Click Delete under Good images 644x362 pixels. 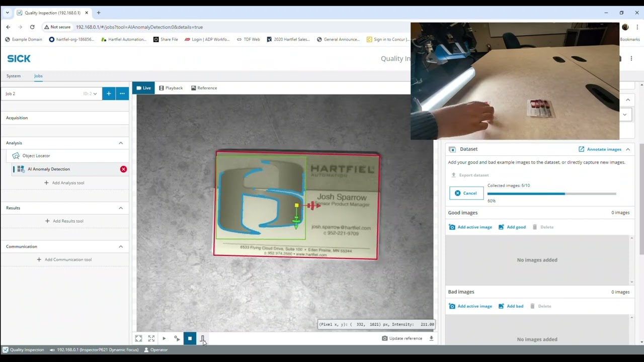tap(543, 227)
